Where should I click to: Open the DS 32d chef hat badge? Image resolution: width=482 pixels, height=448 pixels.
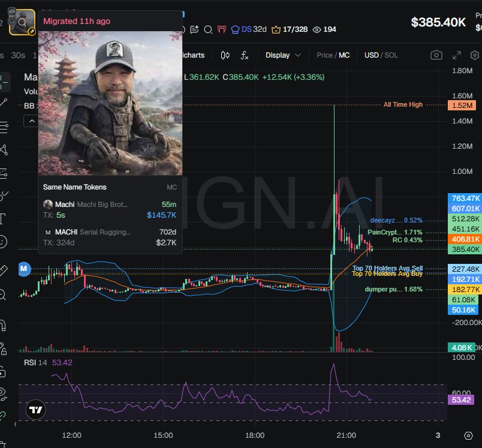pyautogui.click(x=249, y=29)
